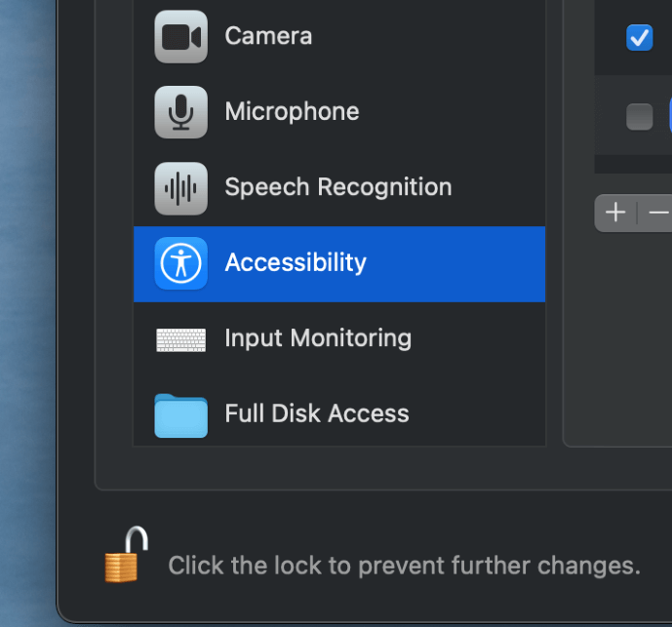This screenshot has height=627, width=672.
Task: Click the Input Monitoring keyboard icon
Action: 181,339
